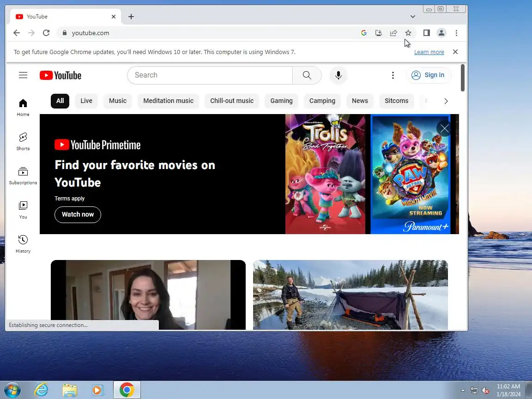Select the Camping category chip

click(x=322, y=101)
